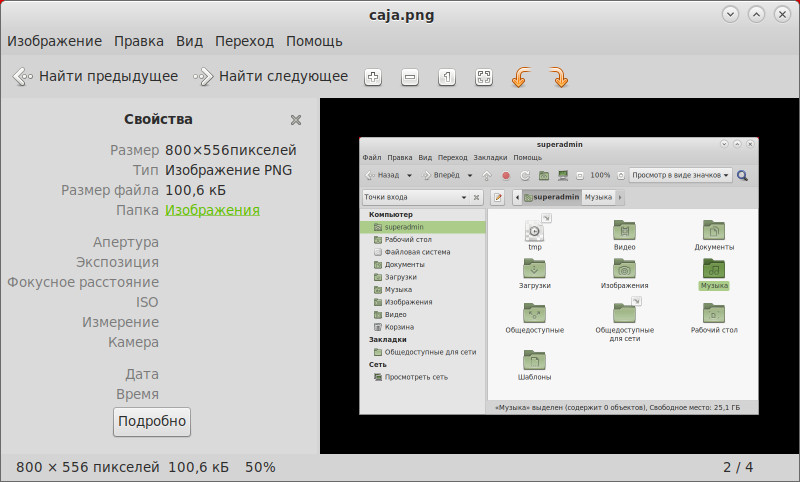Click the Папка label
The width and height of the screenshot is (800, 482).
pos(137,210)
